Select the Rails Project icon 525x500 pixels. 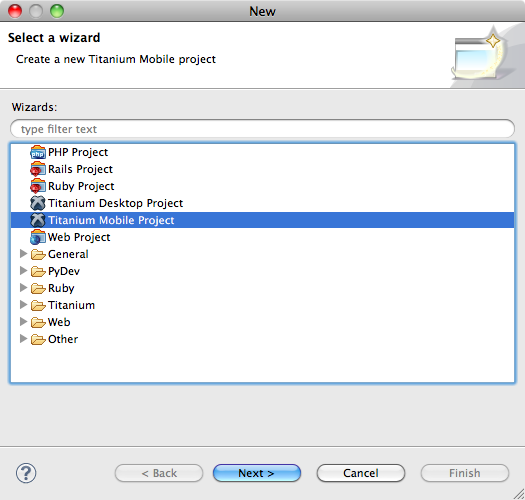[x=38, y=169]
